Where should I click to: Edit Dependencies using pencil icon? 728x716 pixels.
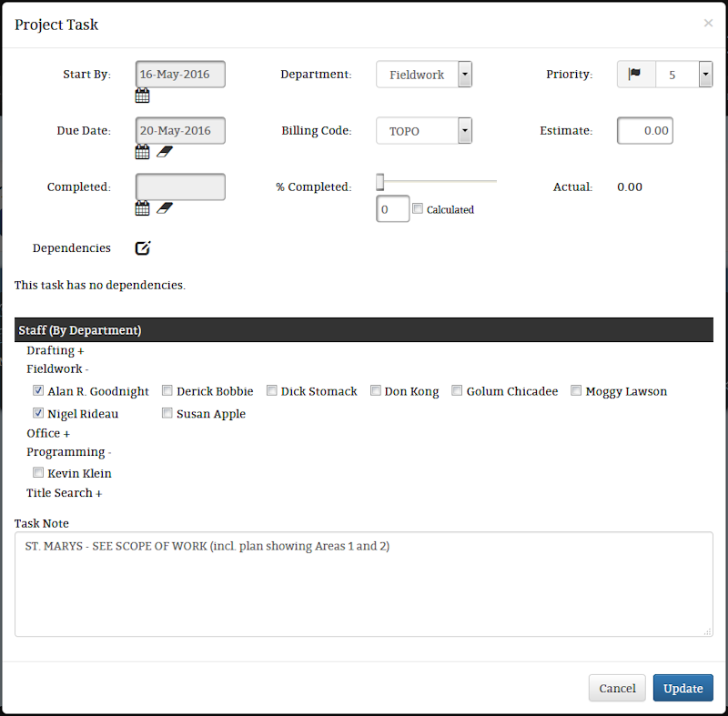click(143, 247)
